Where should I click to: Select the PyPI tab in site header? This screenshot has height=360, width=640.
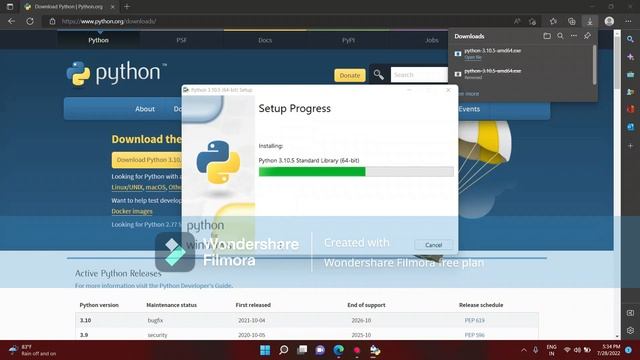348,40
